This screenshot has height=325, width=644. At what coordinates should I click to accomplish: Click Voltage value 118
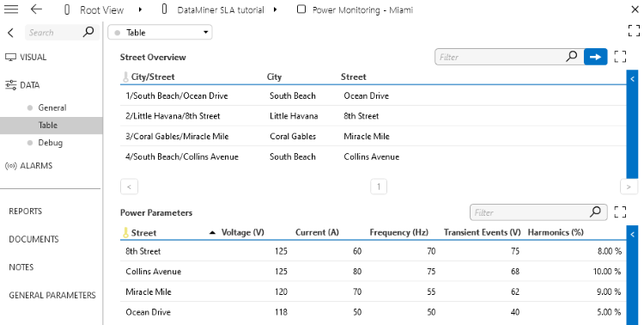coord(281,312)
